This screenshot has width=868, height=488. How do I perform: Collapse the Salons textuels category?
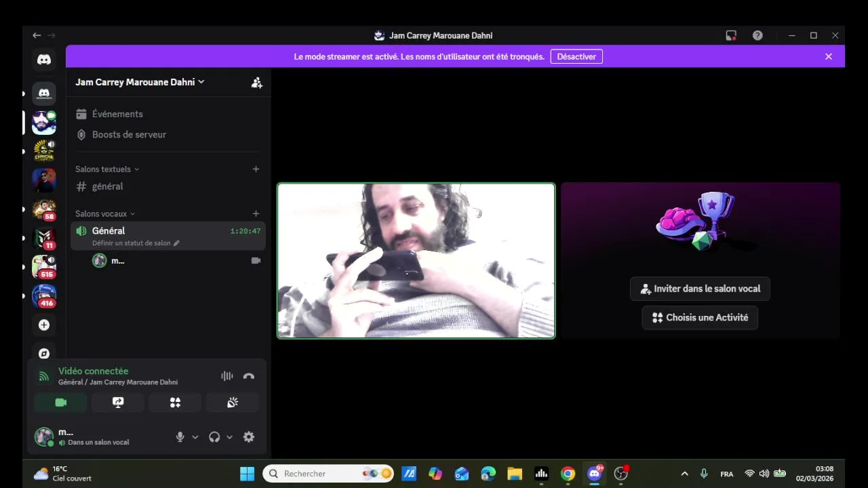point(107,169)
